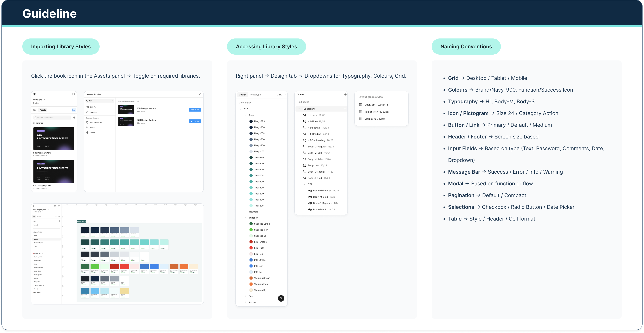Select the H3-Subtitle text style

click(x=316, y=128)
